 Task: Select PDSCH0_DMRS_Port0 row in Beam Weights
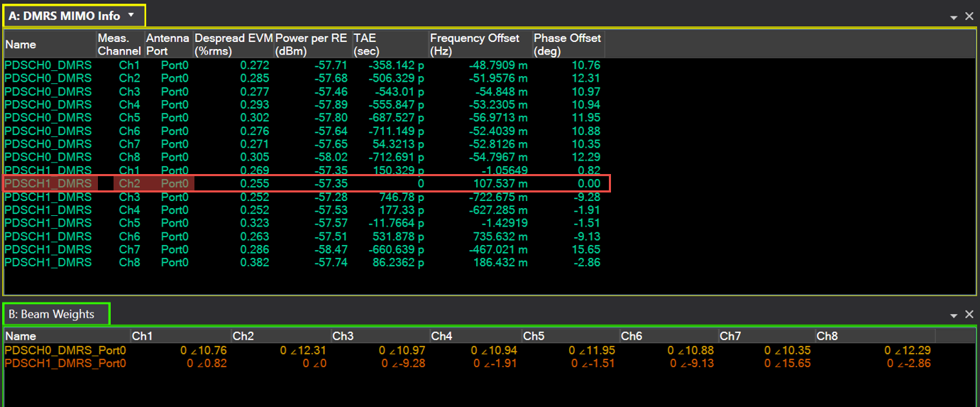[x=65, y=350]
